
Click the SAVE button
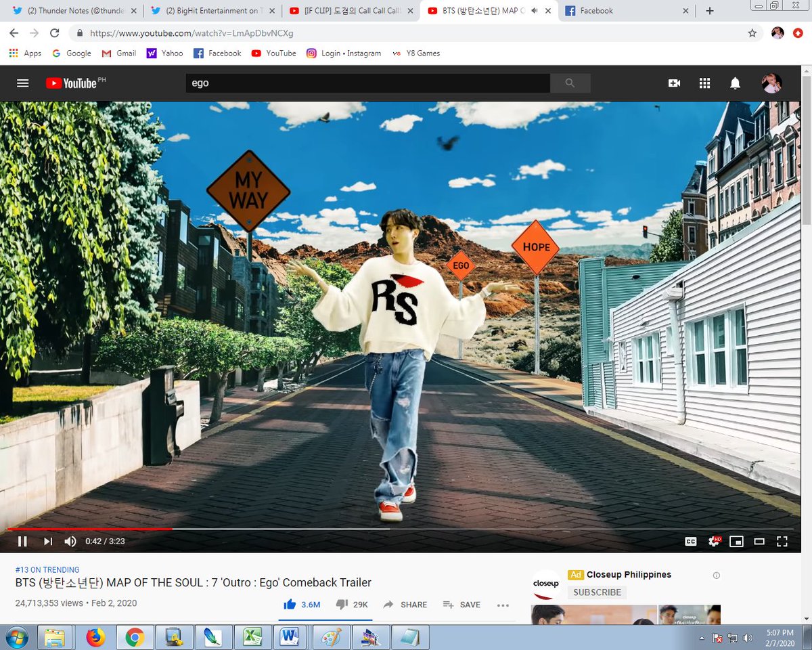[461, 605]
